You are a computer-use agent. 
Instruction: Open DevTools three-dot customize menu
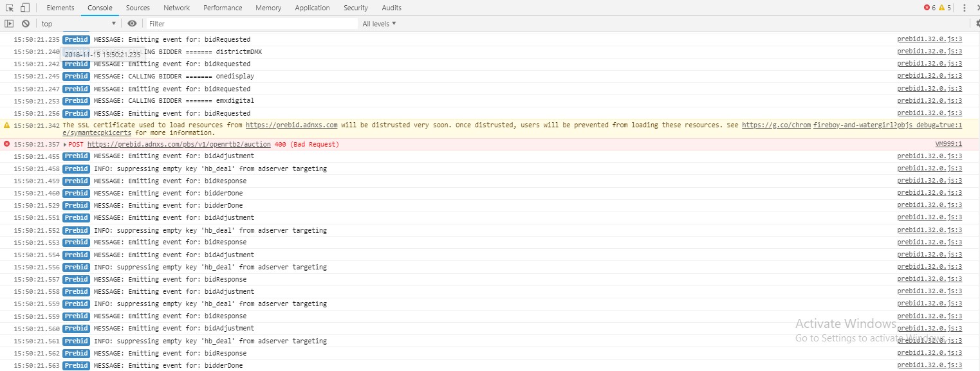(x=964, y=8)
